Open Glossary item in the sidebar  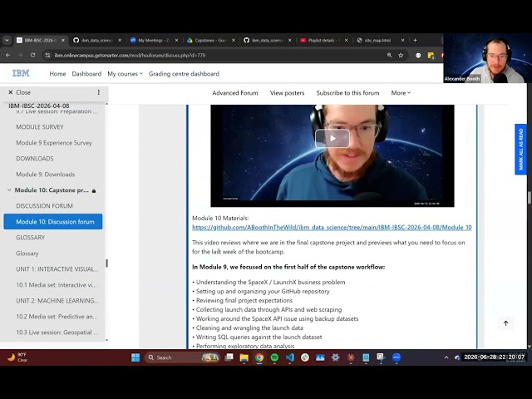[x=27, y=254]
